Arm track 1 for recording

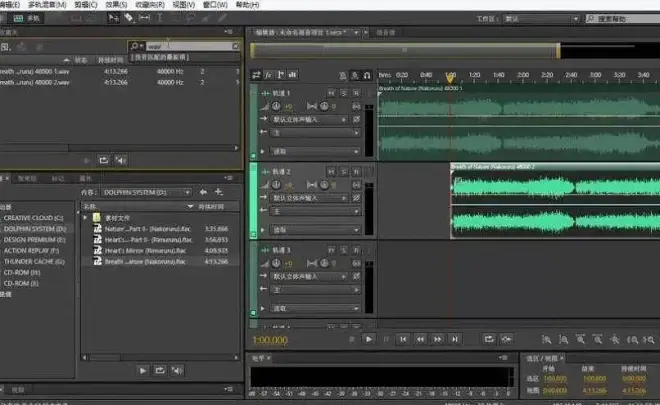pyautogui.click(x=356, y=92)
